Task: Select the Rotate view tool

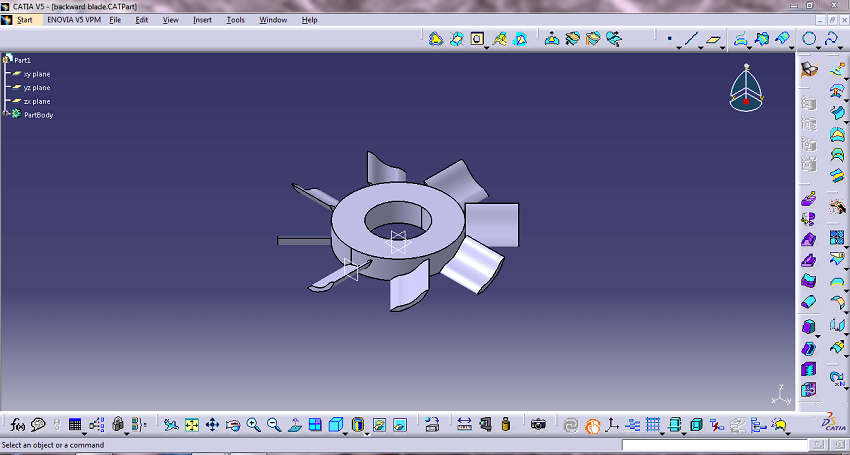Action: tap(233, 425)
